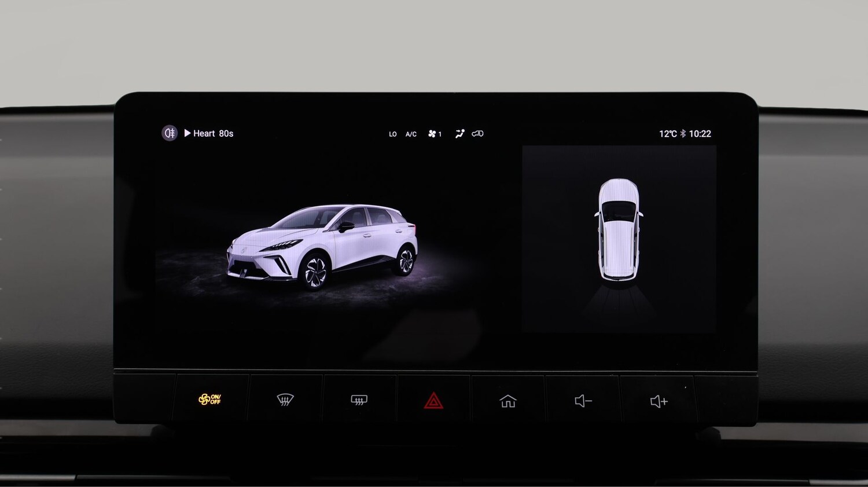
Task: Select the 3D white car image
Action: tap(322, 246)
